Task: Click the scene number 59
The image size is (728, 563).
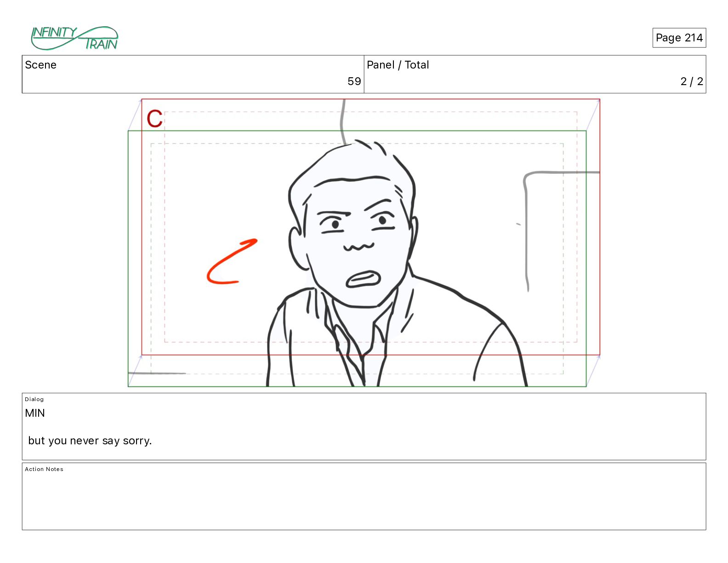Action: click(354, 81)
